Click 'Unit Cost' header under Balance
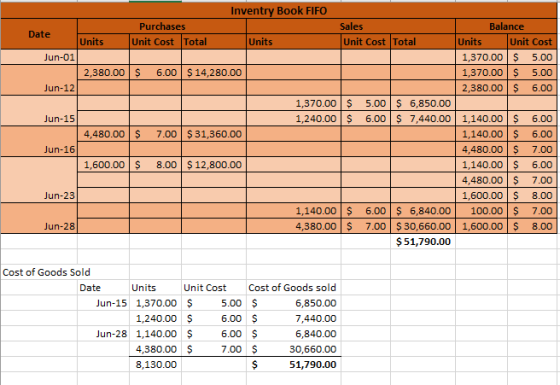 click(532, 42)
